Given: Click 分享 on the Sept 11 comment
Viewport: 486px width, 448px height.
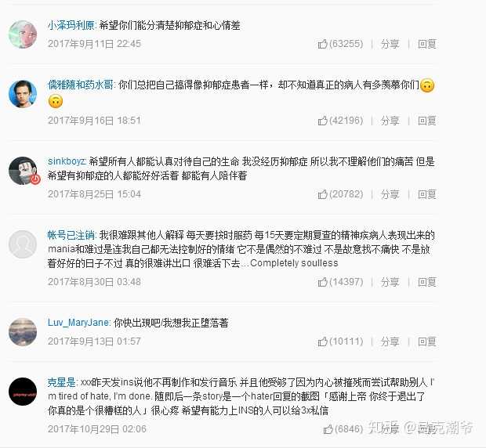Looking at the screenshot, I should click(390, 44).
